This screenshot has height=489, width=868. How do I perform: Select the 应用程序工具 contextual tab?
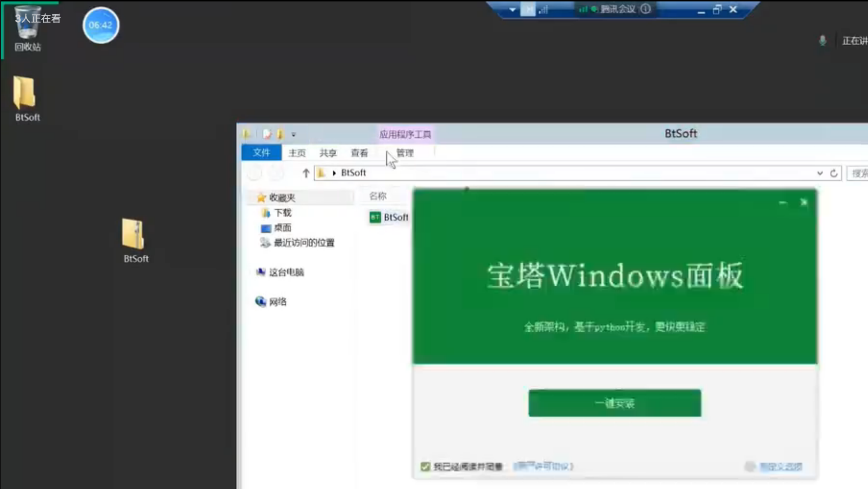[405, 134]
